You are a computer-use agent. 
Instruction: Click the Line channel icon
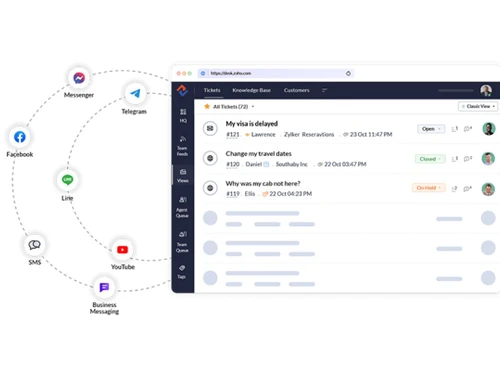(67, 180)
